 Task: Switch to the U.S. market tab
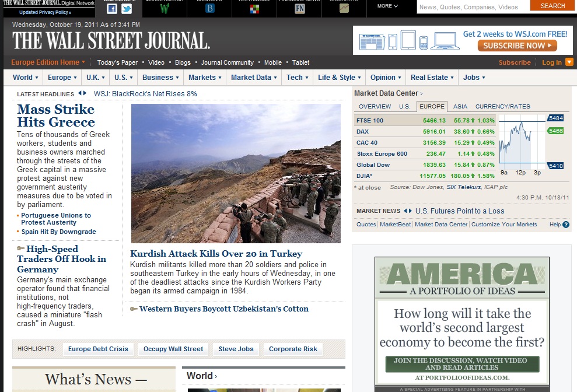pos(404,106)
